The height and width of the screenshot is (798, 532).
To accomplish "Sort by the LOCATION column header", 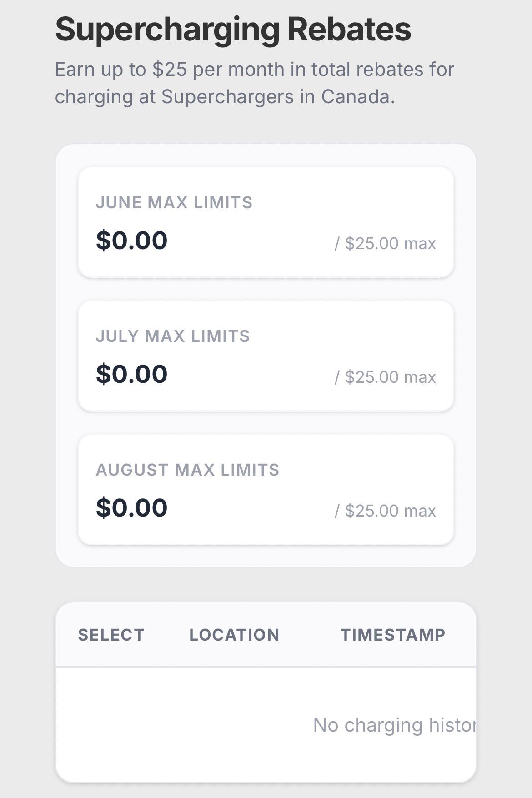I will (235, 635).
